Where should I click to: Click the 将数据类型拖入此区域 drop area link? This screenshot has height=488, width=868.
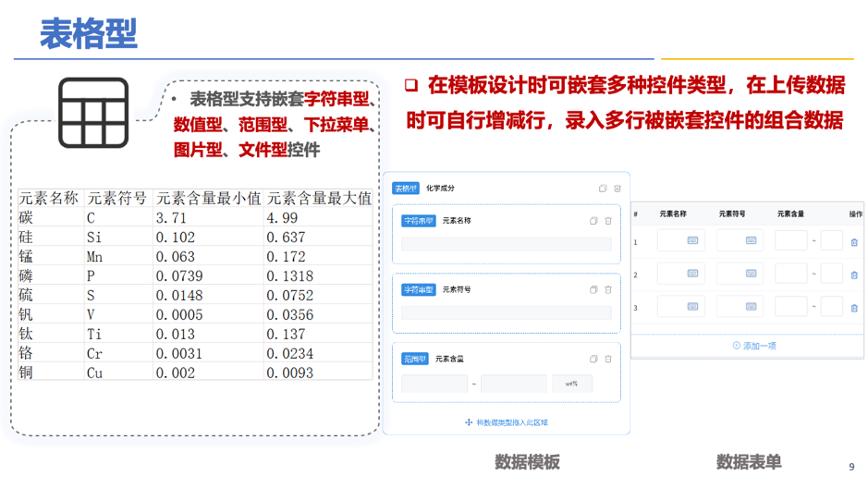[507, 422]
